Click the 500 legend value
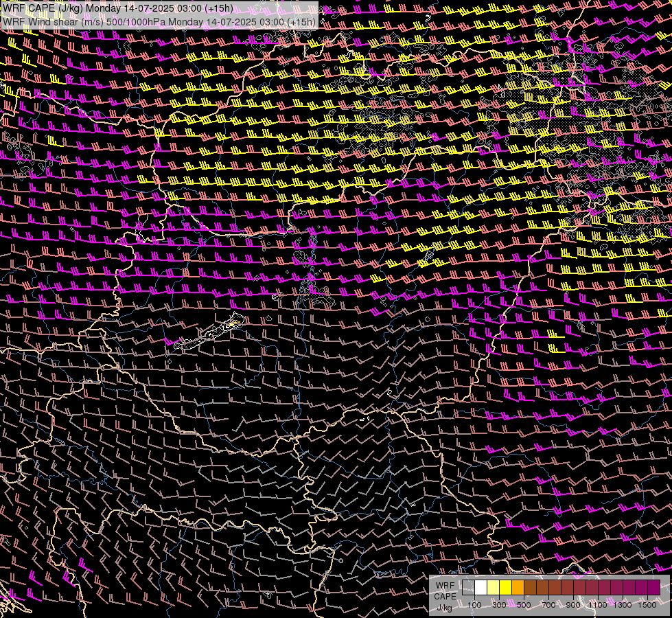 point(524,605)
